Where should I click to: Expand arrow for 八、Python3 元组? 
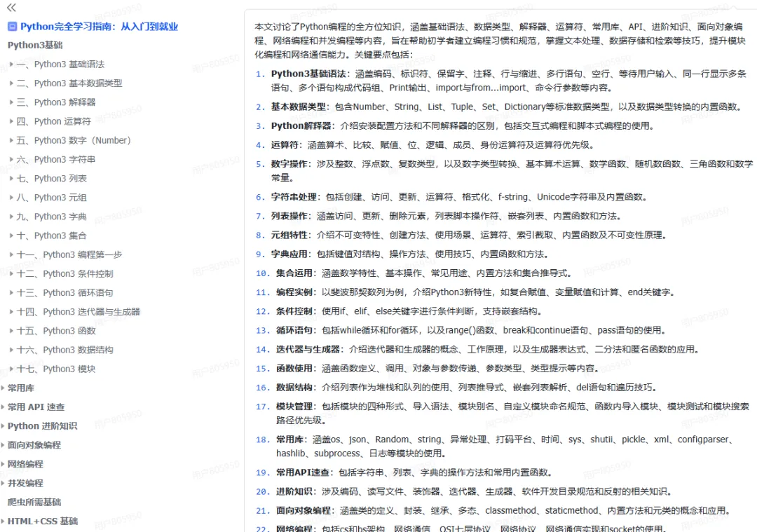[11, 198]
